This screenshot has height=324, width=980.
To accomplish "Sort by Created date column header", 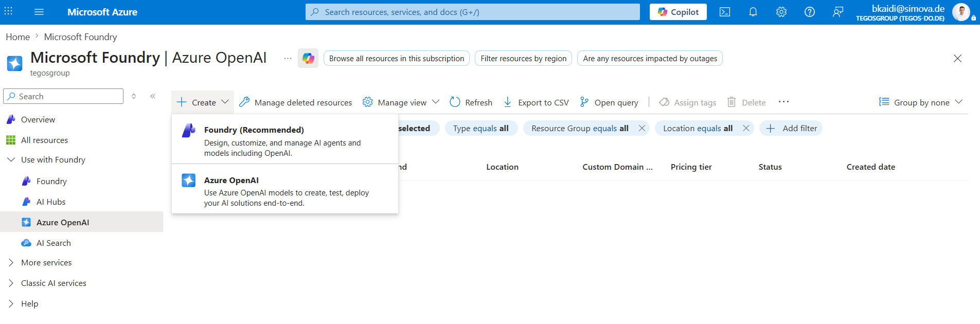I will coord(870,167).
